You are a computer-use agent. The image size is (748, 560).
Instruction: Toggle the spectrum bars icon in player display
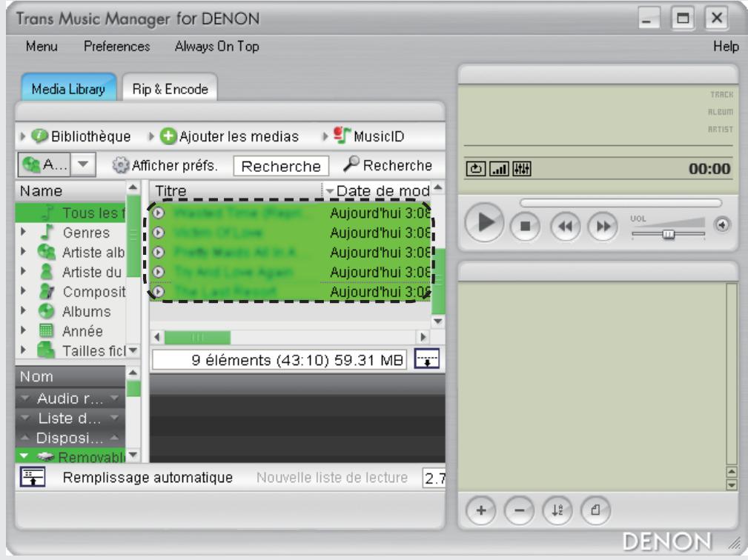499,169
